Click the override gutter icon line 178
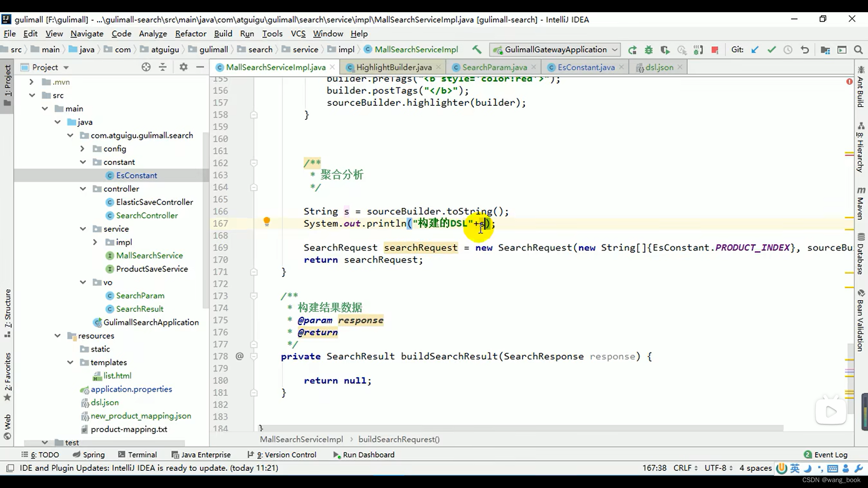The height and width of the screenshot is (488, 868). tap(240, 356)
